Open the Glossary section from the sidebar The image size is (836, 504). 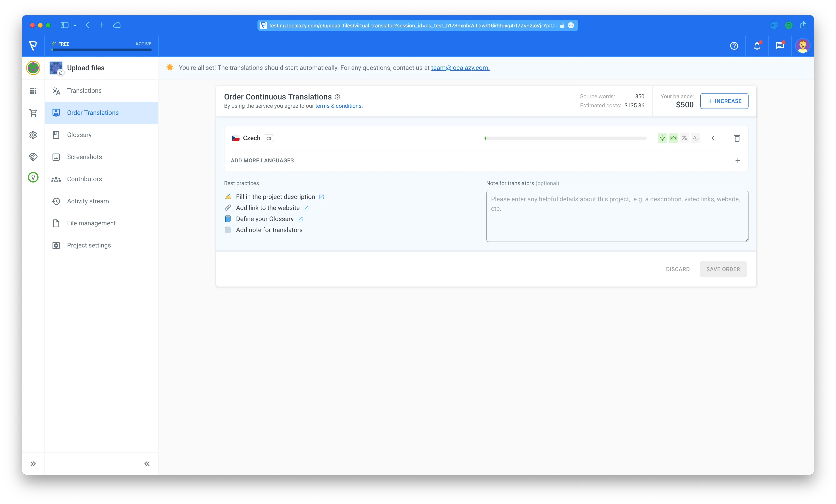(79, 135)
